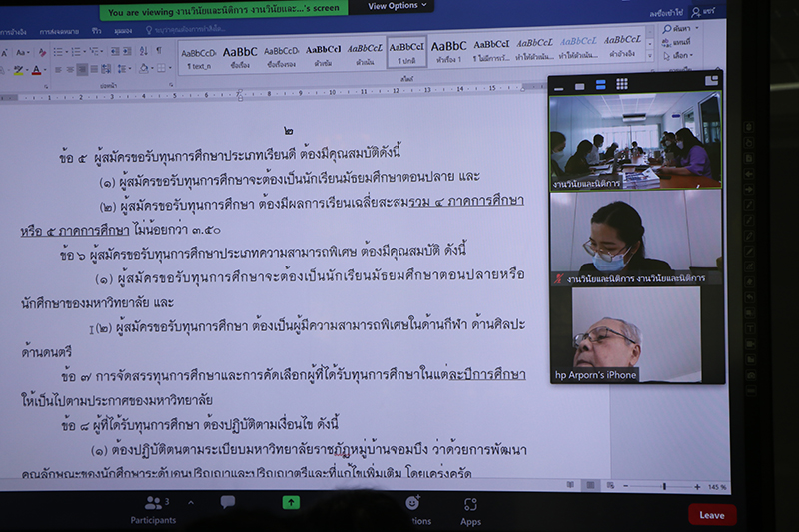Apply bulleted list in Word ribbon
Screen dimensions: 799x532
coord(58,52)
